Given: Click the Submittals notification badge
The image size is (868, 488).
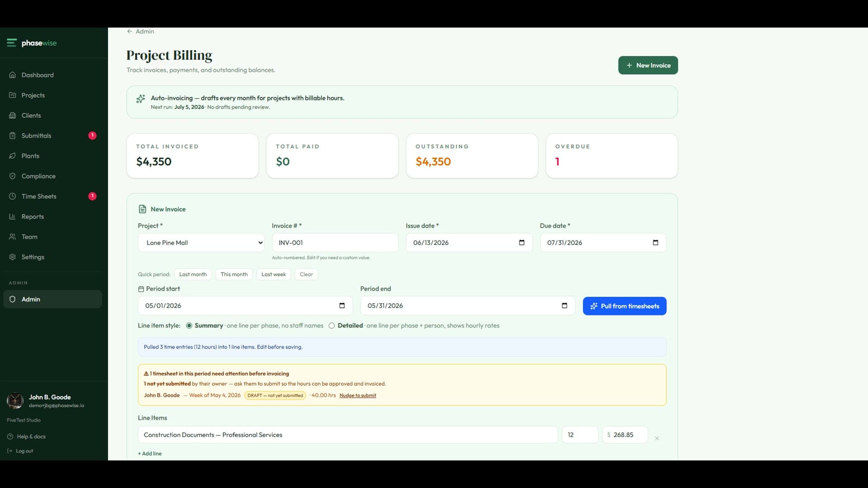Looking at the screenshot, I should [x=92, y=136].
